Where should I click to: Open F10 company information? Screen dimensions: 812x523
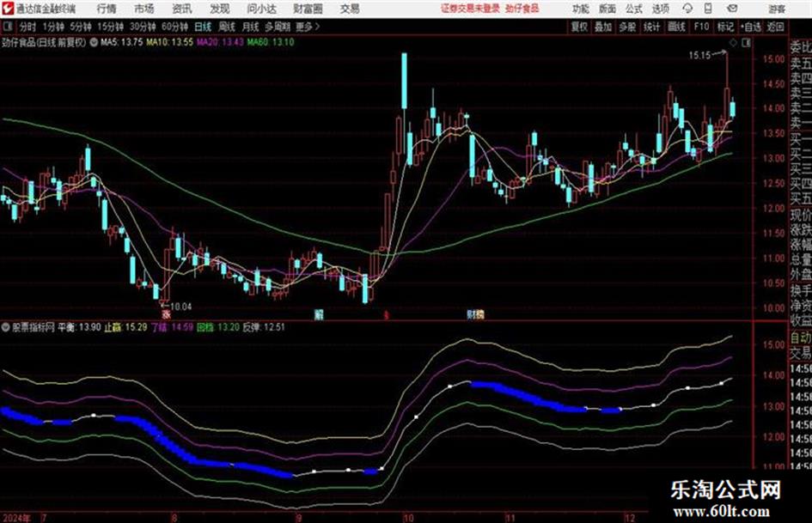[701, 27]
